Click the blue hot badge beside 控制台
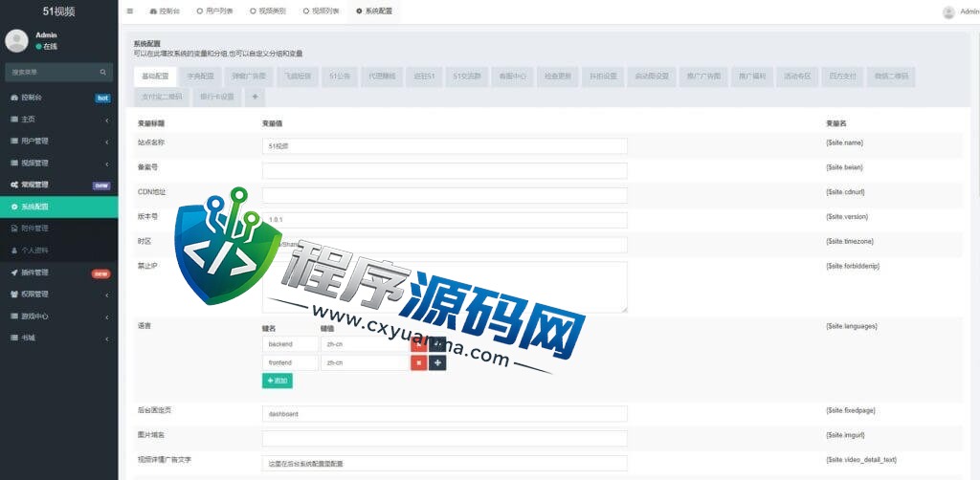The height and width of the screenshot is (480, 980). 103,98
